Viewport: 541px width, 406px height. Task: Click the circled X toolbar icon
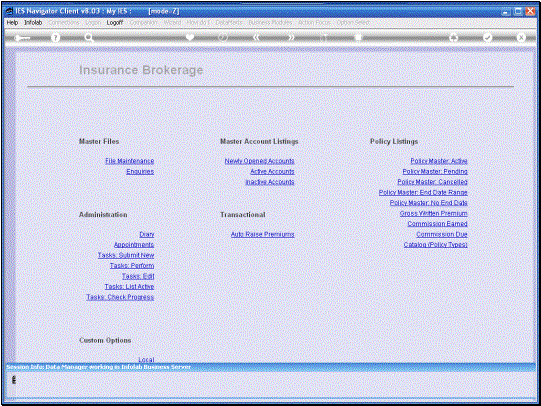(521, 37)
